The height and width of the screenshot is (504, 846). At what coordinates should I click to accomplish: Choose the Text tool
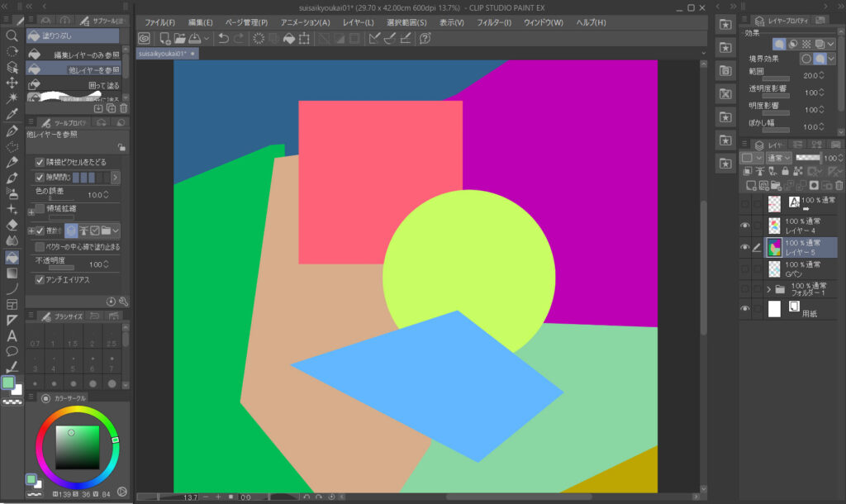pyautogui.click(x=12, y=335)
